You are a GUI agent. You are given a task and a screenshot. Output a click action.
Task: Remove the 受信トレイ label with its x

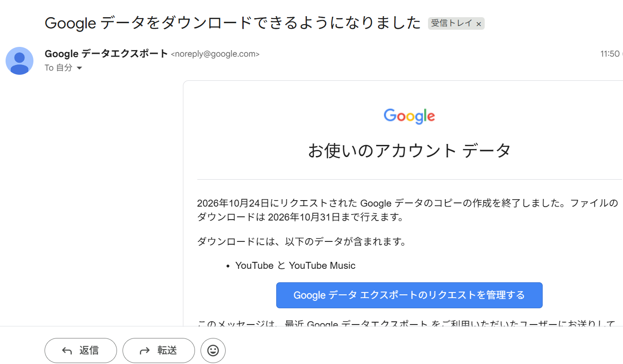click(x=479, y=24)
